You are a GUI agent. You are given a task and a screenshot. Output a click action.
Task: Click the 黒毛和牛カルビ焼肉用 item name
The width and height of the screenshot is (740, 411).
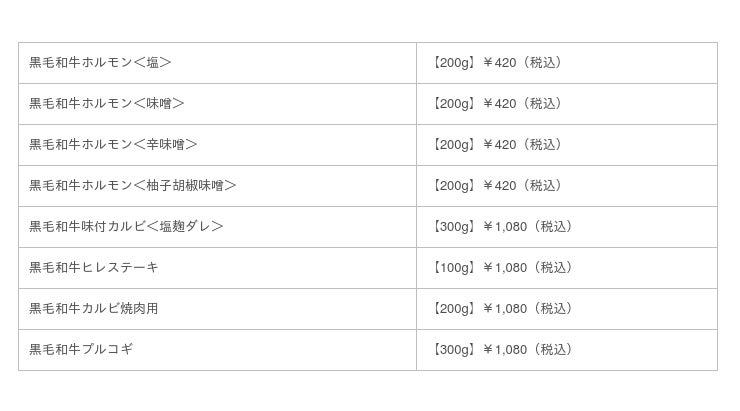tap(94, 309)
